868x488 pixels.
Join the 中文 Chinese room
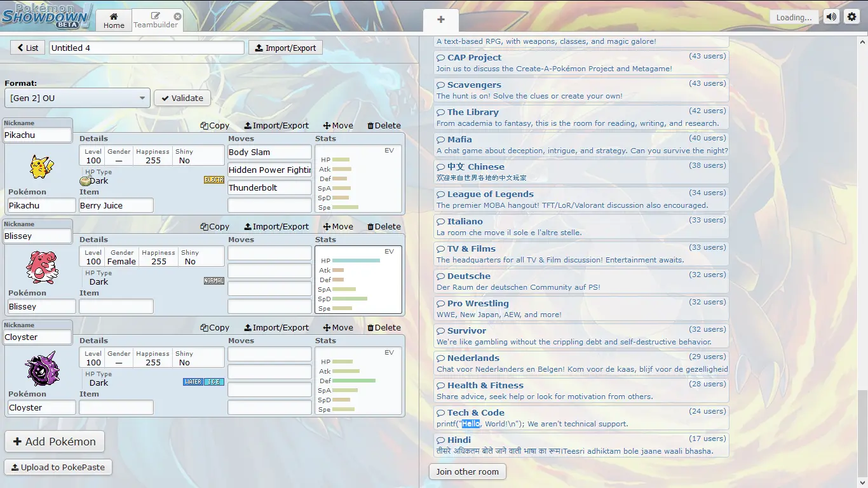pos(581,172)
